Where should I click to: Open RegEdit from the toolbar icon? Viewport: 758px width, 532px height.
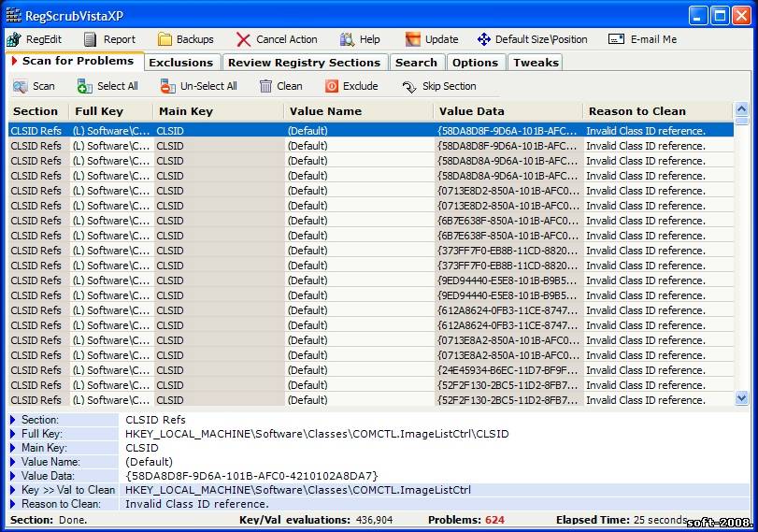(13, 39)
